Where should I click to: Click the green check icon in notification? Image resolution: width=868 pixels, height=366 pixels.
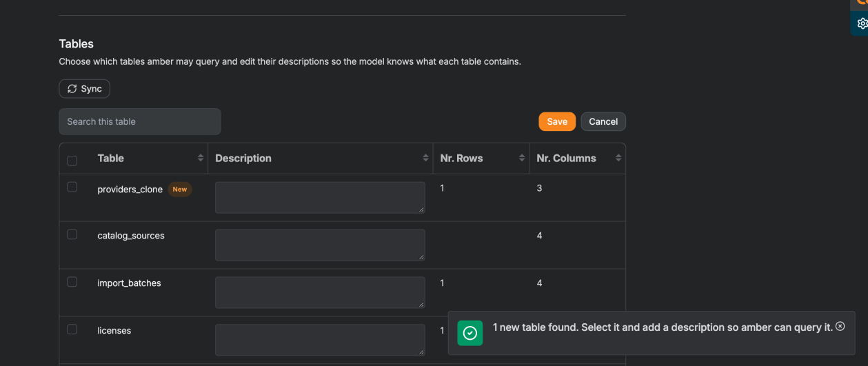coord(470,334)
